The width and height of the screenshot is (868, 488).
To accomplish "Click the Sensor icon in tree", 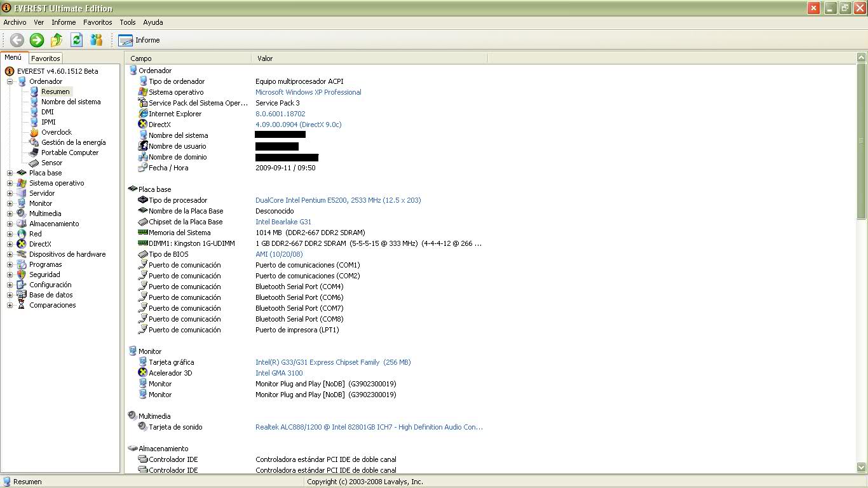I will [34, 163].
